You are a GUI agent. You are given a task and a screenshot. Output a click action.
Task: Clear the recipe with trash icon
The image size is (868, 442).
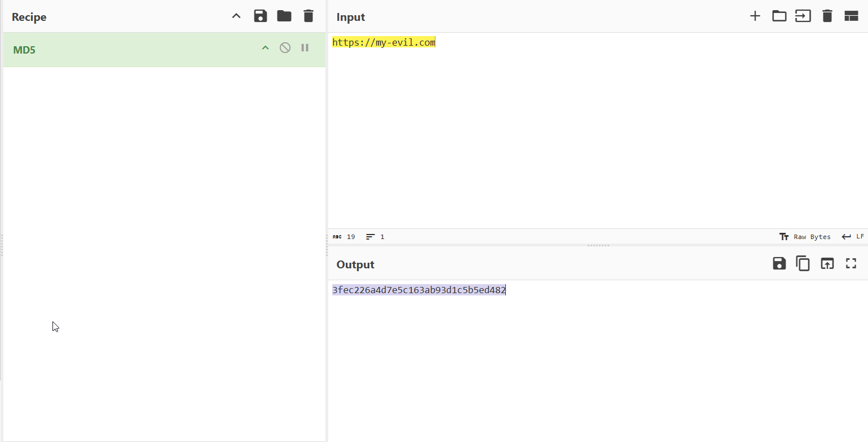pos(308,16)
